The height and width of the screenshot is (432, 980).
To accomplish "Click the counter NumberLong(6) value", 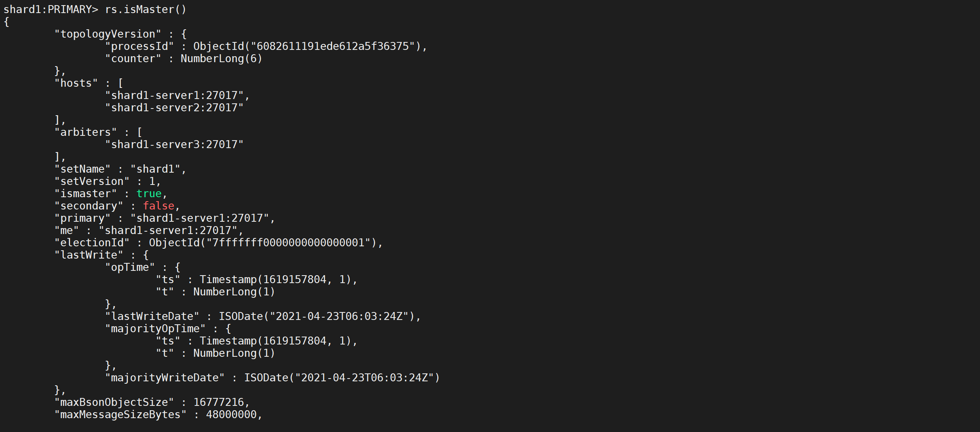I will pos(221,59).
